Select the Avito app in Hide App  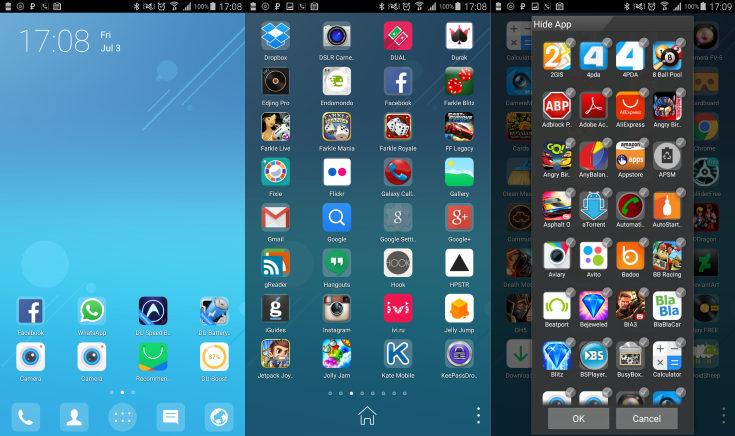tap(593, 256)
